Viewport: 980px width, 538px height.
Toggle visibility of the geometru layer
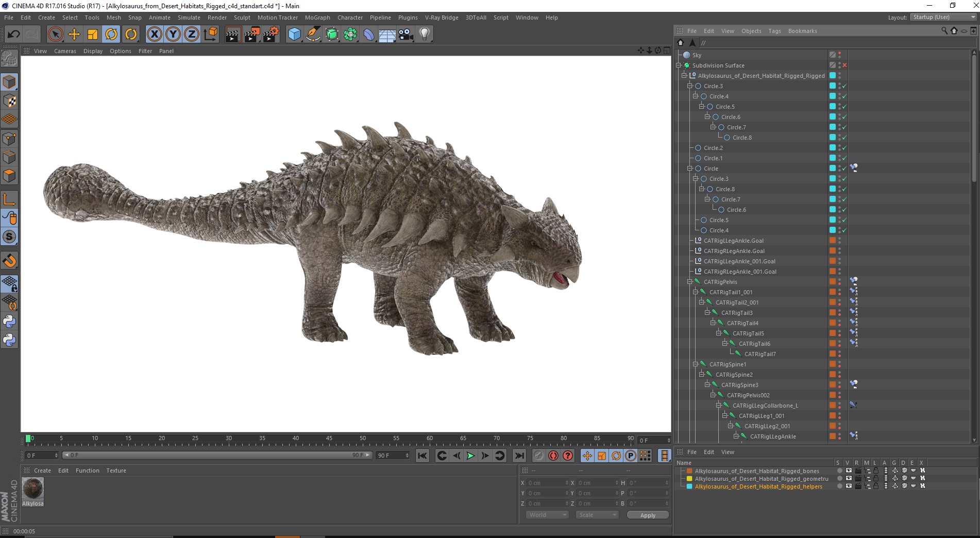point(849,478)
